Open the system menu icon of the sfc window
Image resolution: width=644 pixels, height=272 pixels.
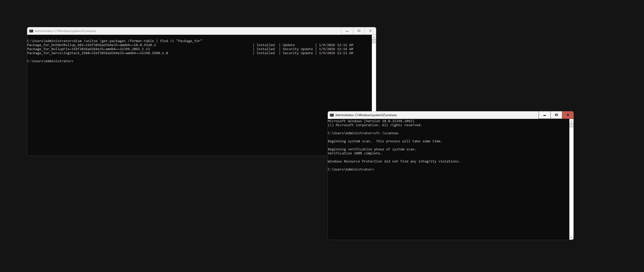[332, 115]
